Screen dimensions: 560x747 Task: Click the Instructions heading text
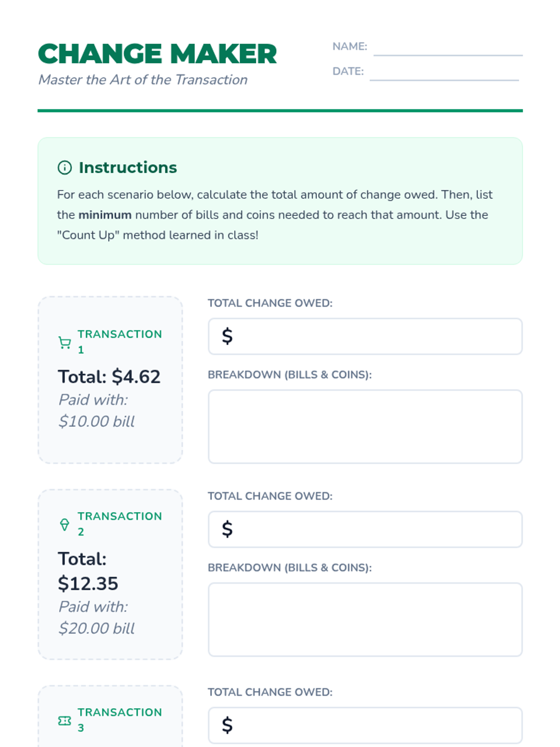(128, 168)
